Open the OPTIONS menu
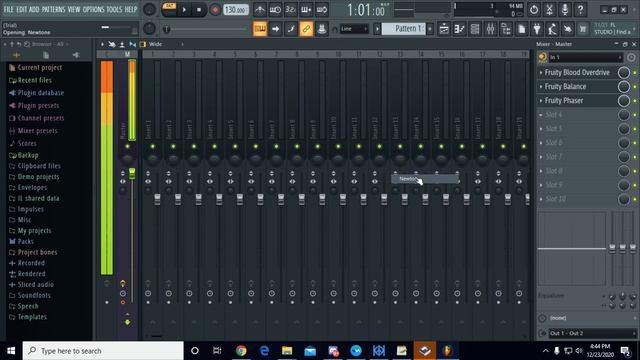The image size is (640, 360). pos(93,9)
